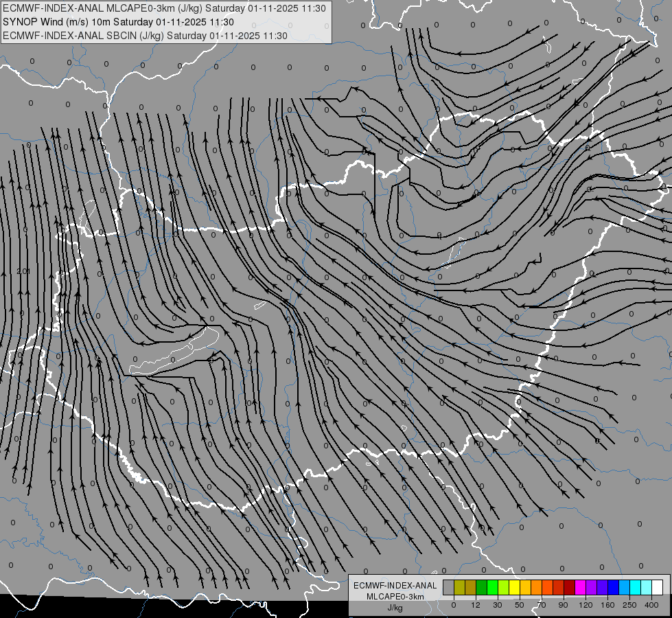Select the purple legend swatch
The height and width of the screenshot is (618, 672).
point(592,587)
